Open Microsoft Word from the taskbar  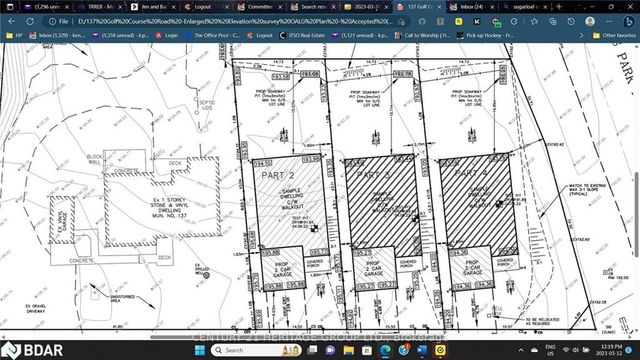(x=422, y=350)
